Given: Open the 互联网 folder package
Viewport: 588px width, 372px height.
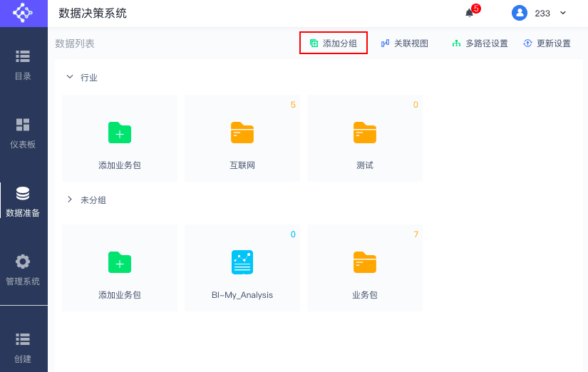Looking at the screenshot, I should [242, 138].
